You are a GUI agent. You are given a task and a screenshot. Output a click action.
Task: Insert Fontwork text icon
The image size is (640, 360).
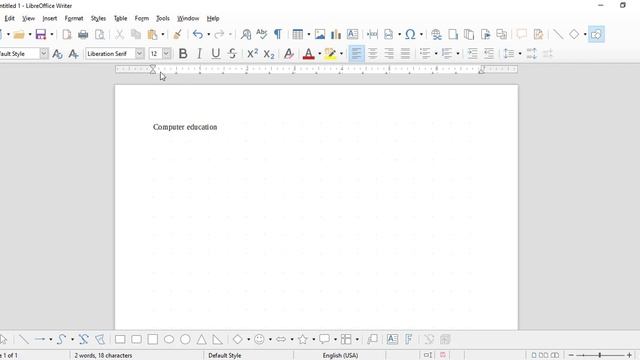tap(409, 339)
